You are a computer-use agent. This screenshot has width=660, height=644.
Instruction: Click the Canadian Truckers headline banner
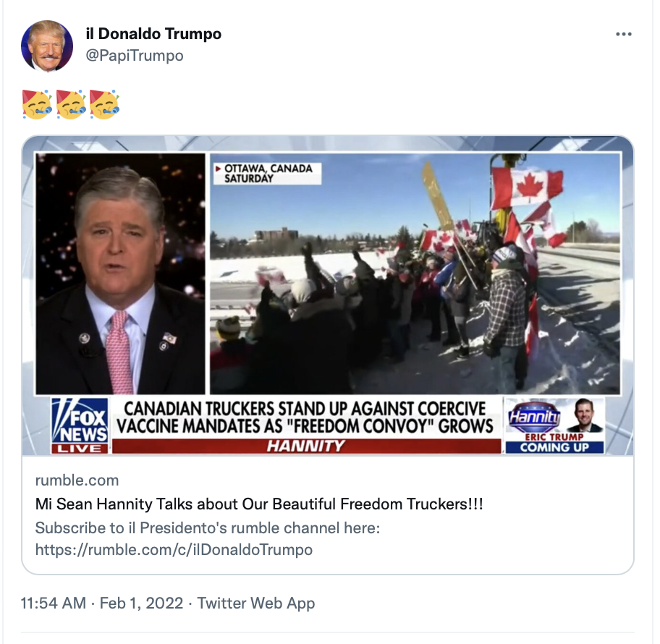(306, 417)
